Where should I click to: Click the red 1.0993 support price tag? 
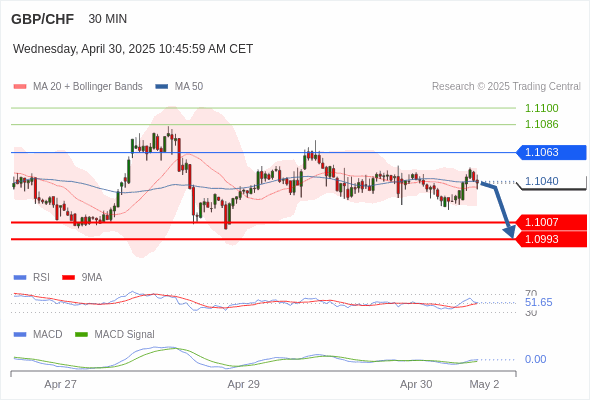click(551, 239)
